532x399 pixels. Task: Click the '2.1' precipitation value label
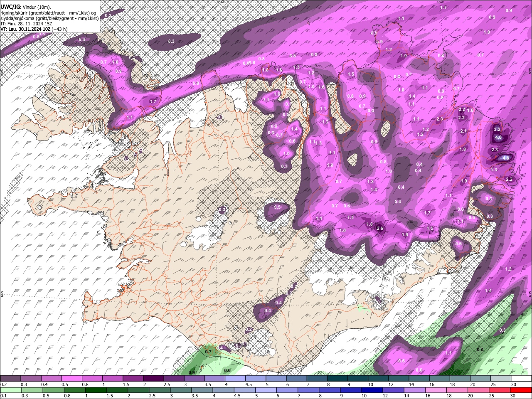pos(463,131)
